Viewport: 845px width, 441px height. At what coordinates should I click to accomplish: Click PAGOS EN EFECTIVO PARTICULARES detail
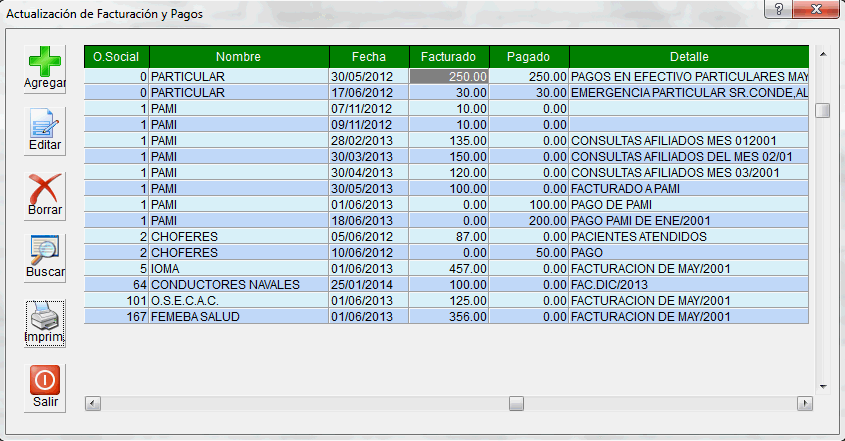pyautogui.click(x=689, y=77)
